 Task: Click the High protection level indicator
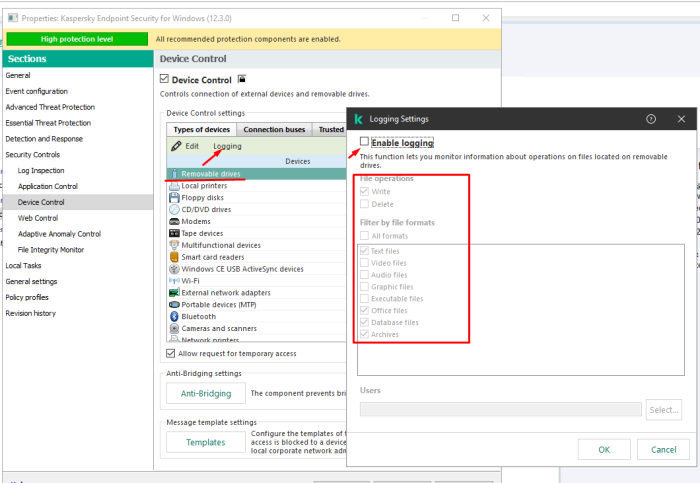(77, 39)
